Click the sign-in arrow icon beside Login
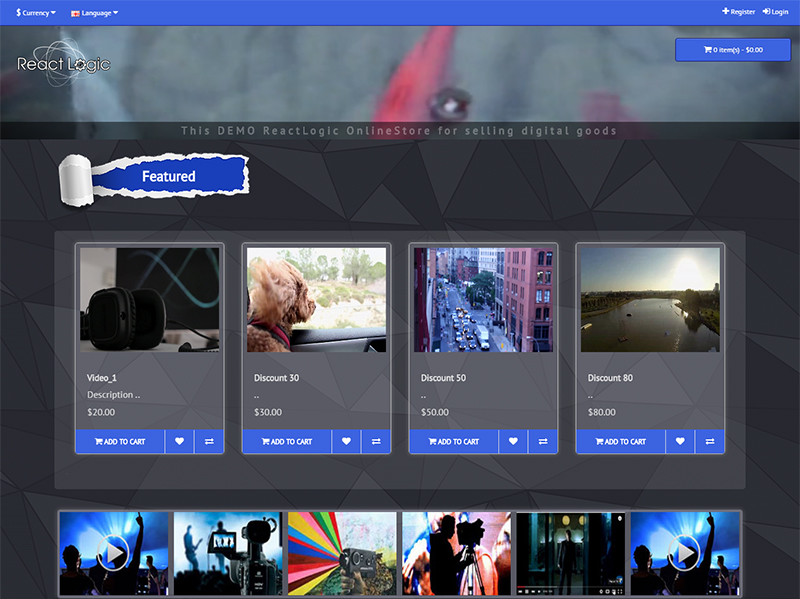This screenshot has height=599, width=800. coord(766,11)
